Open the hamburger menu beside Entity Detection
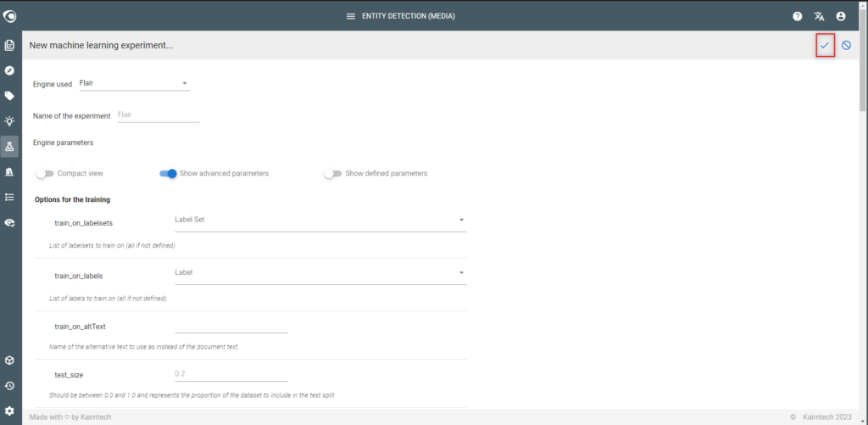 click(350, 17)
